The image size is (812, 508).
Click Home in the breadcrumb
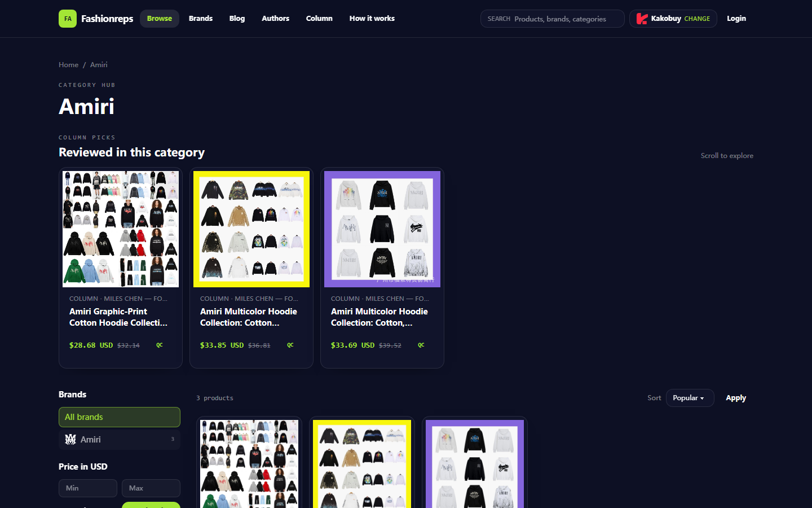(x=69, y=65)
